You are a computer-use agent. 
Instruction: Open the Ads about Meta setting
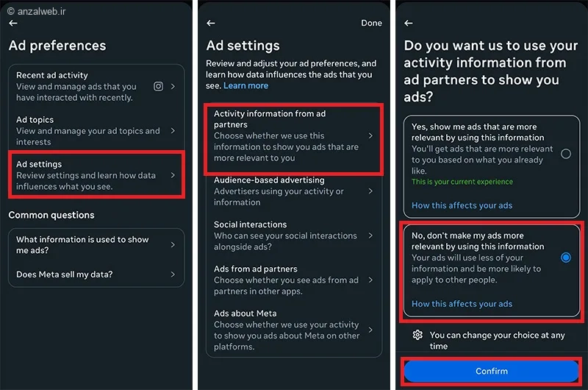[x=370, y=330]
